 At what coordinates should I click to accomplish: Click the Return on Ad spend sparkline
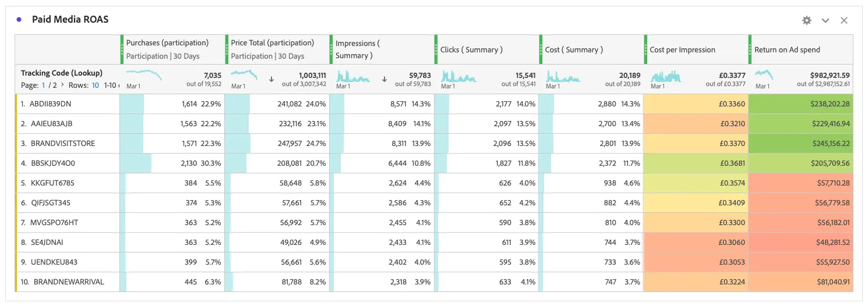click(x=764, y=76)
